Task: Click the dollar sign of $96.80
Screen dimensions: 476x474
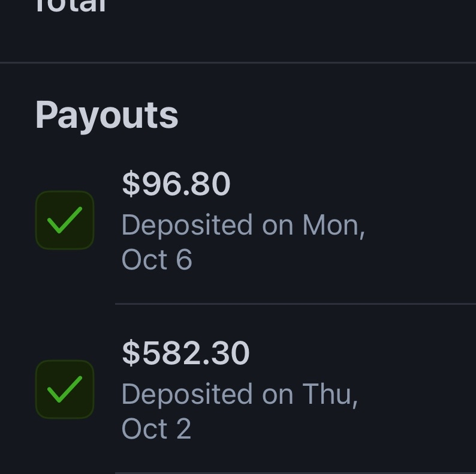Action: [130, 184]
